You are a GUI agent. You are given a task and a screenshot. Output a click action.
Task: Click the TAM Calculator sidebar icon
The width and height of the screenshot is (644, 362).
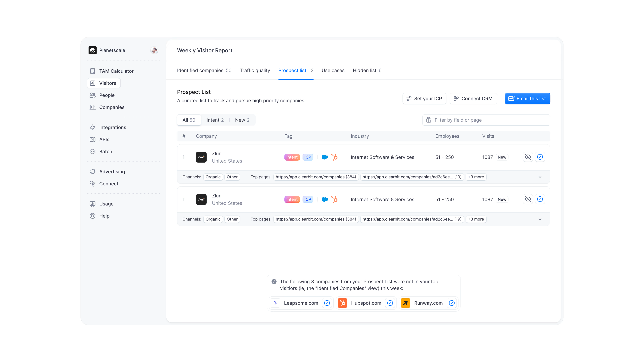click(x=93, y=71)
